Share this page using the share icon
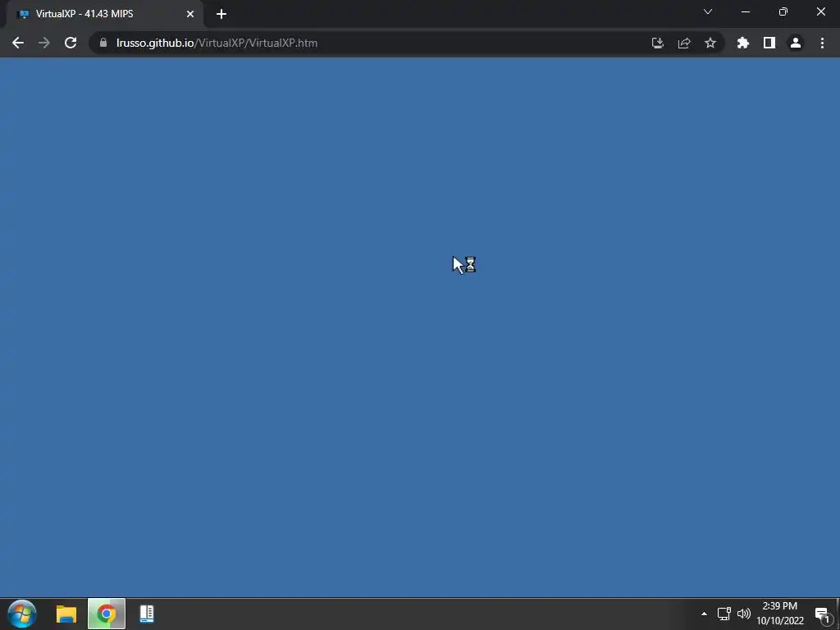This screenshot has width=840, height=630. tap(684, 43)
